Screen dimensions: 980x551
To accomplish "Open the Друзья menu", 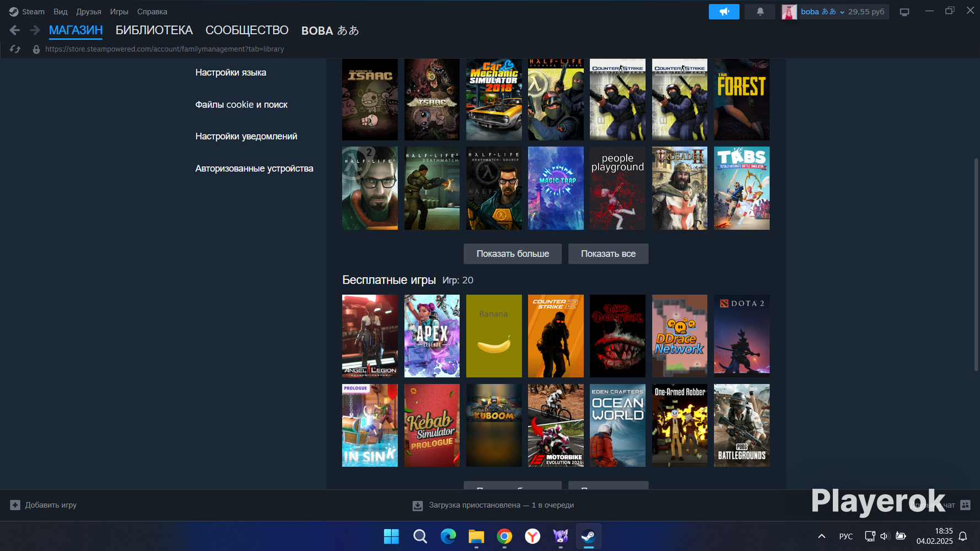I will pyautogui.click(x=89, y=12).
